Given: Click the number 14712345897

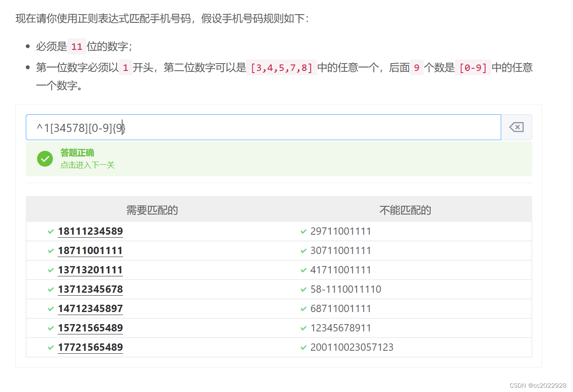Looking at the screenshot, I should pos(90,309).
